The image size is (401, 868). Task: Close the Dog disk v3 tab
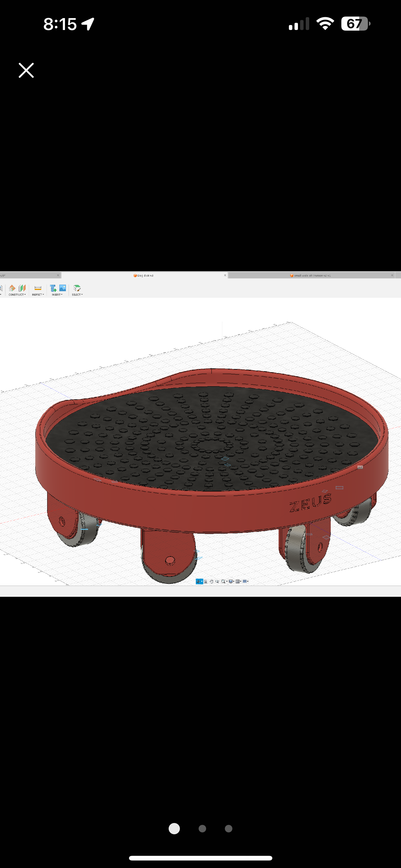[x=225, y=275]
